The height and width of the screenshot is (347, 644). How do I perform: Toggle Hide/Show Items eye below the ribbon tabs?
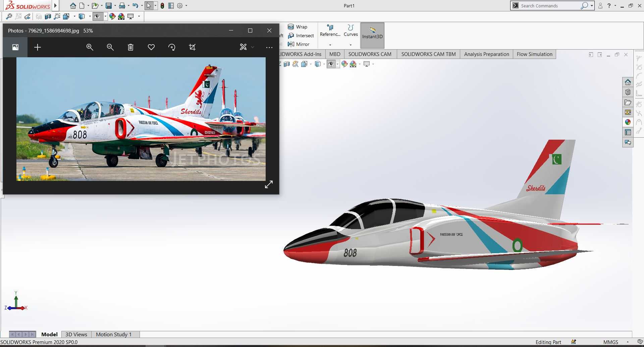[x=331, y=64]
